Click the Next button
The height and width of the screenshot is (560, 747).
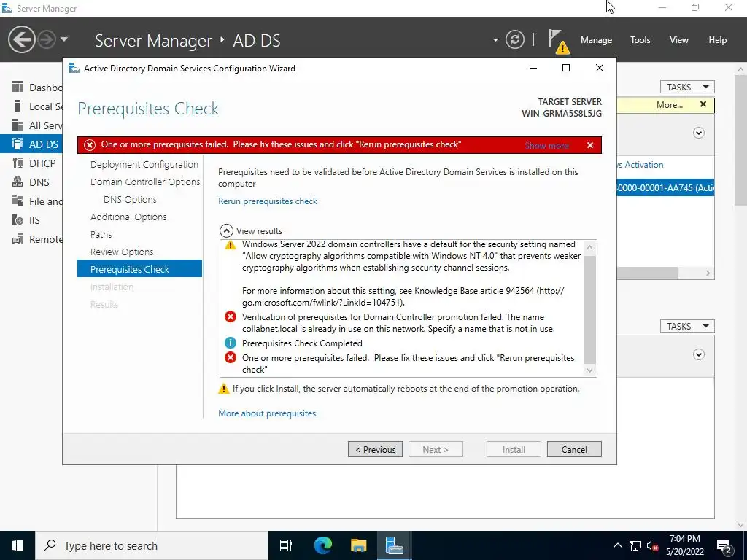(436, 449)
